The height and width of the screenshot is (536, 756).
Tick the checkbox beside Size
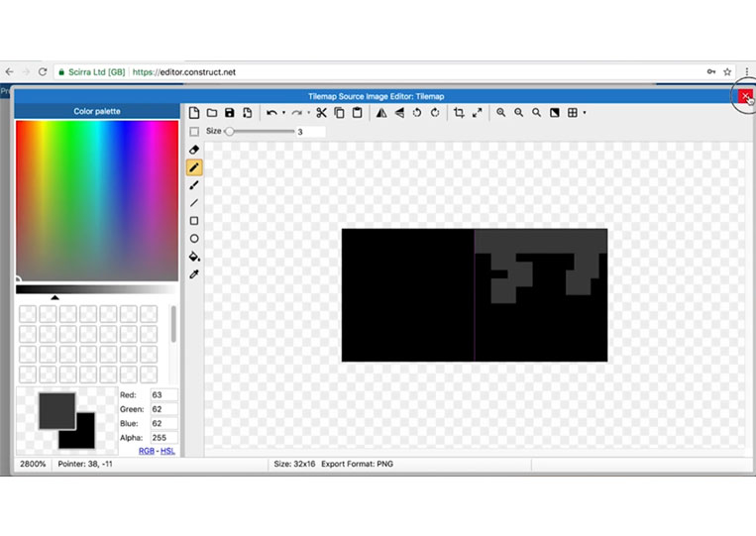point(194,132)
